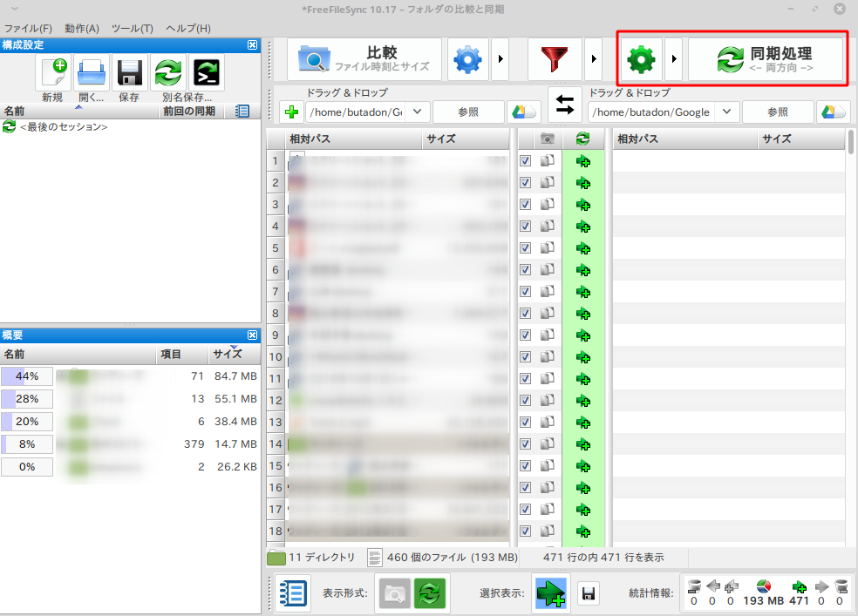
Task: Switch to sync action view button
Action: click(x=430, y=593)
